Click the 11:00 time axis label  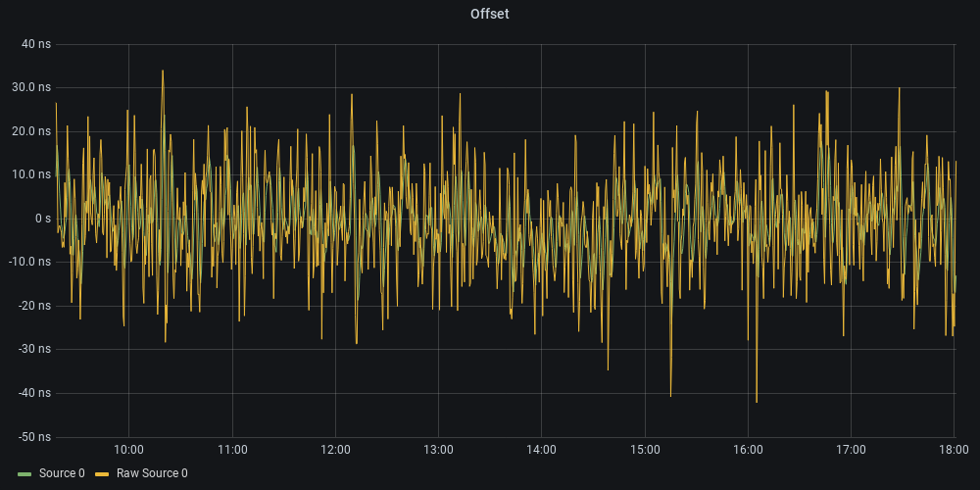click(232, 450)
